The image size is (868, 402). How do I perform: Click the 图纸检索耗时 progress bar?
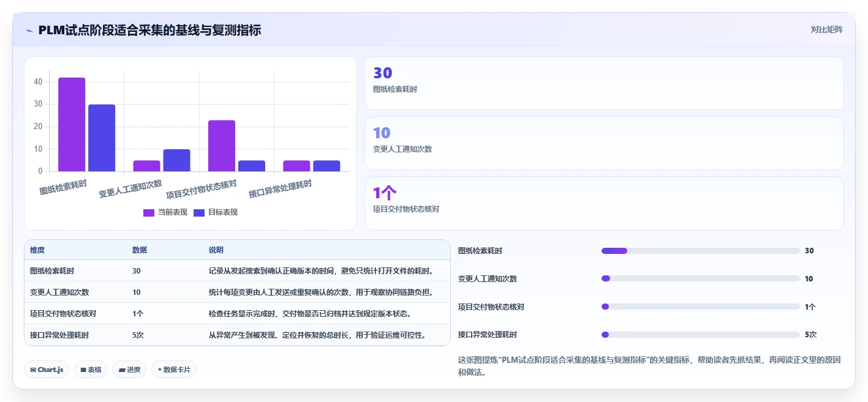(x=701, y=251)
